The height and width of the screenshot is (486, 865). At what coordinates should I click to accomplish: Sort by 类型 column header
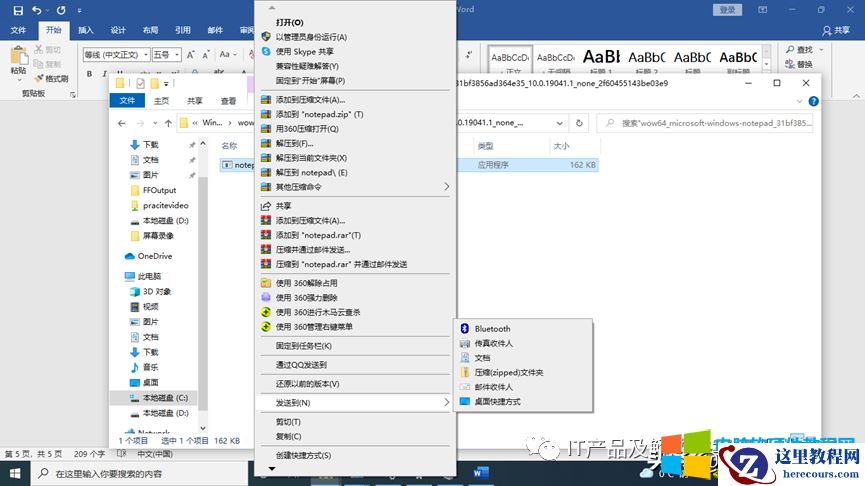point(485,146)
